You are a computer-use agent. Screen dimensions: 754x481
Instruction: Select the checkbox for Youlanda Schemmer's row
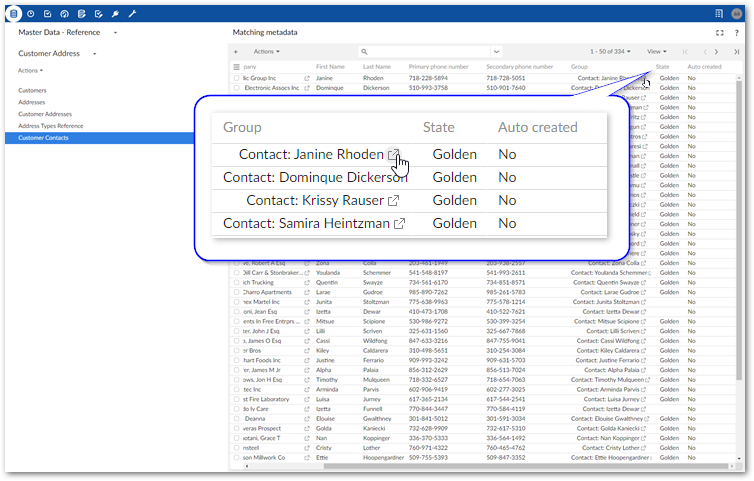[237, 272]
